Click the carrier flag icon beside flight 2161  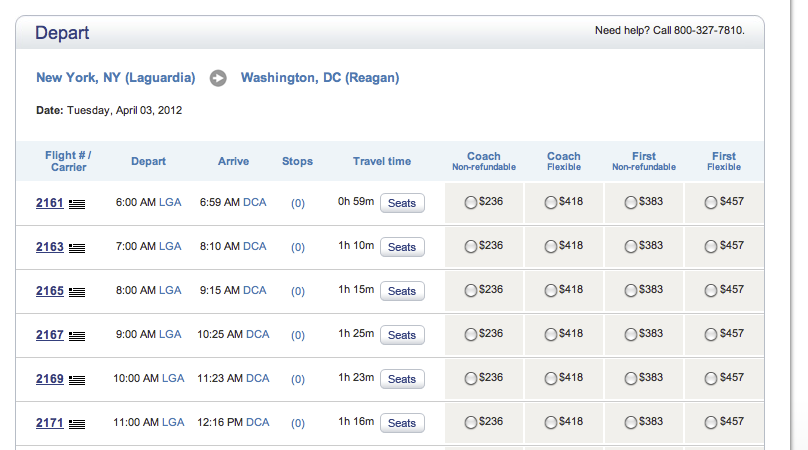77,204
